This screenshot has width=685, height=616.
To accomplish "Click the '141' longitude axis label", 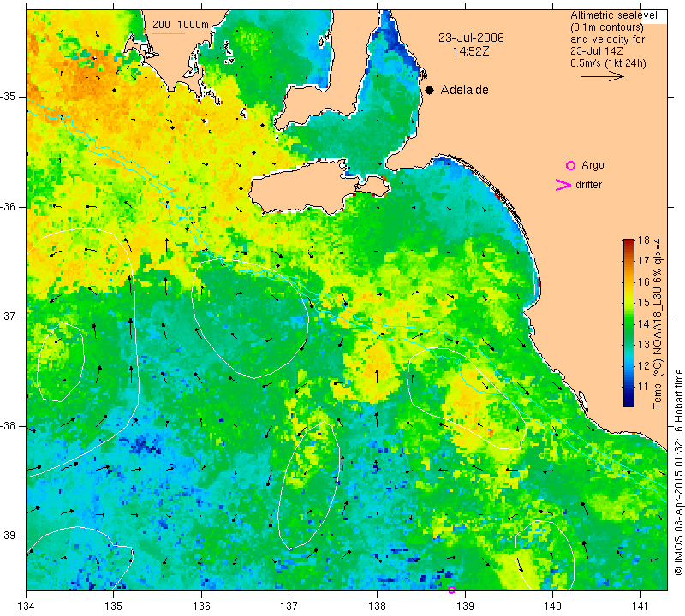I will 640,607.
